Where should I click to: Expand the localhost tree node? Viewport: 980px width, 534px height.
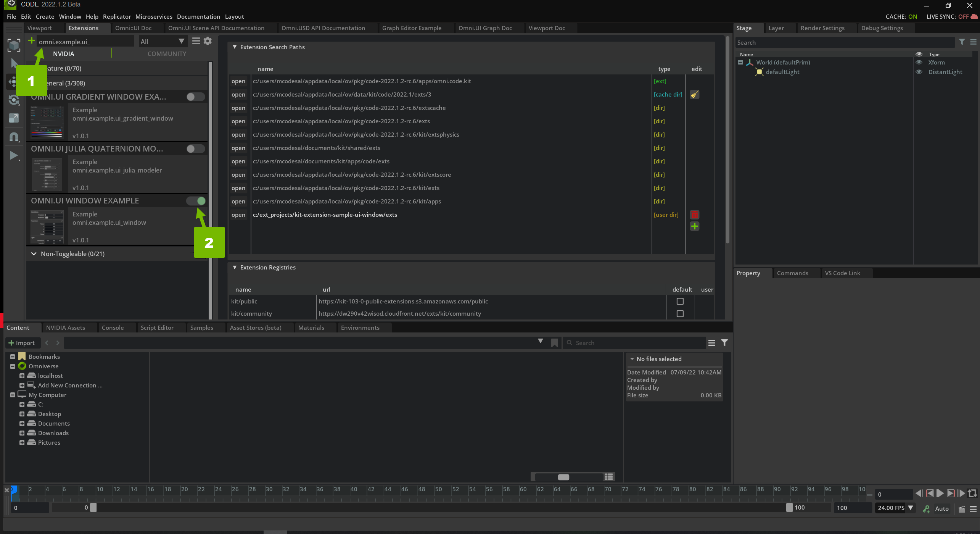pos(22,376)
